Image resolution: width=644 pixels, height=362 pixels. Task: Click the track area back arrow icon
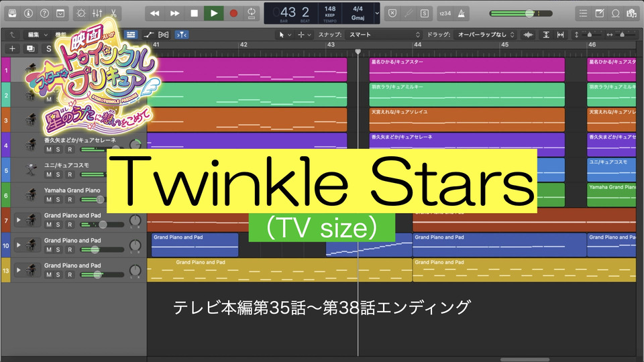pos(12,35)
